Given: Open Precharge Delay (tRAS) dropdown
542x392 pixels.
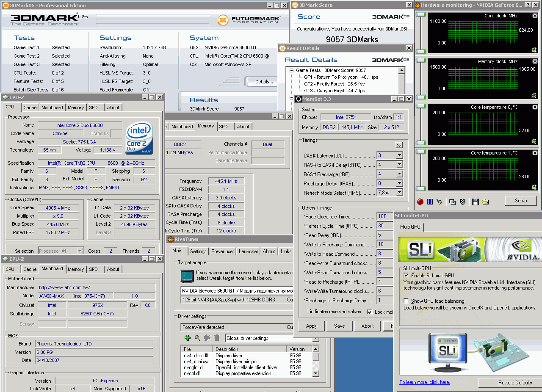Looking at the screenshot, I should coord(399,183).
